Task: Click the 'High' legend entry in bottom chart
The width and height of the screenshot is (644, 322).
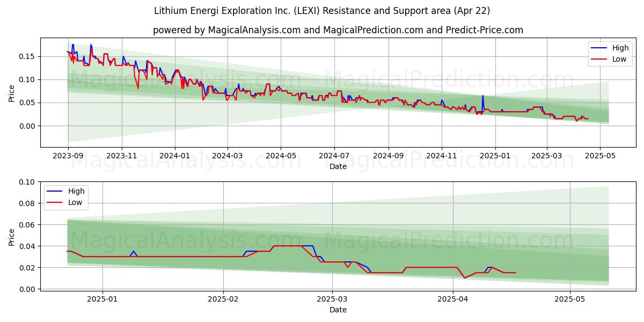Action: click(66, 192)
